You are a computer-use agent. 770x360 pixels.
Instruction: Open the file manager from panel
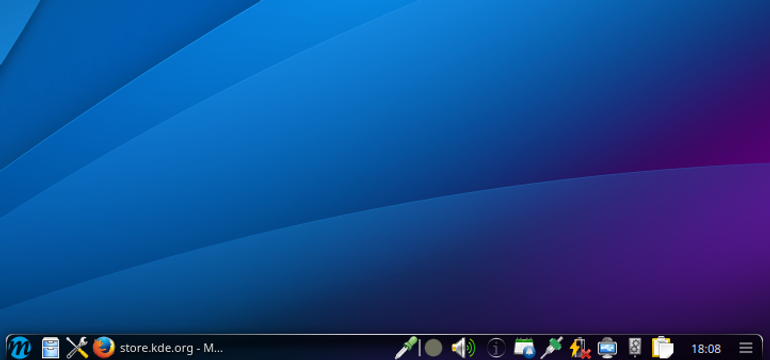click(50, 348)
